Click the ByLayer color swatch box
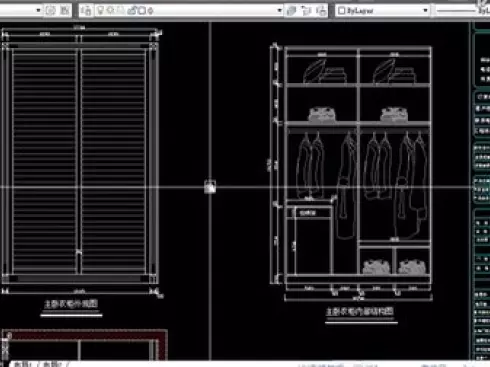This screenshot has height=367, width=490. coord(341,11)
